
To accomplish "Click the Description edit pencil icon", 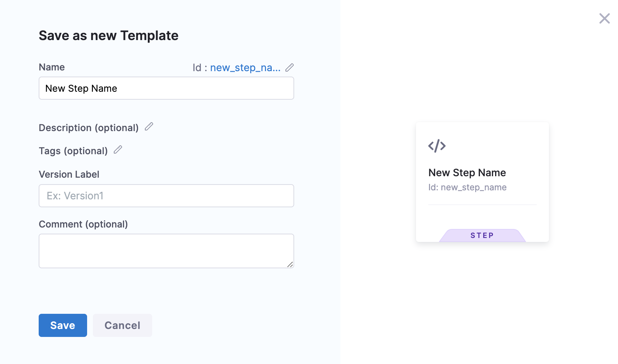I will [x=149, y=127].
